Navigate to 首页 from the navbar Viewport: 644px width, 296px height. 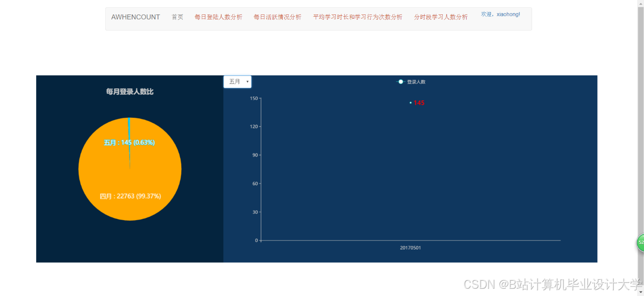[177, 17]
